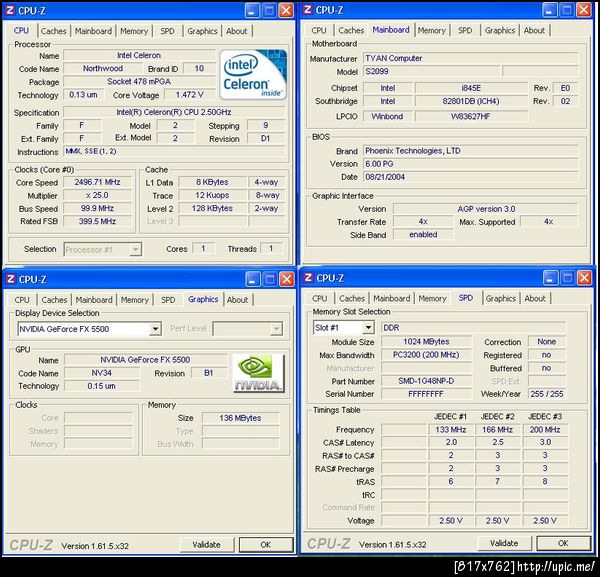
Task: Switch to CPU tab in Mainboard window
Action: (x=319, y=30)
